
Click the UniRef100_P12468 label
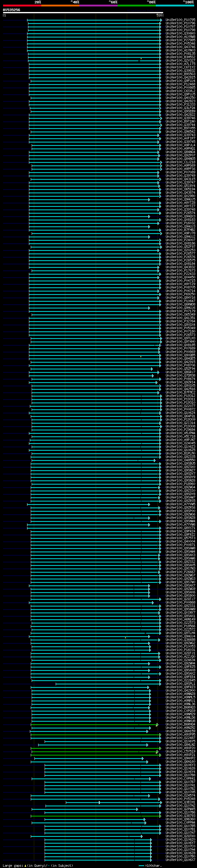(x=180, y=84)
